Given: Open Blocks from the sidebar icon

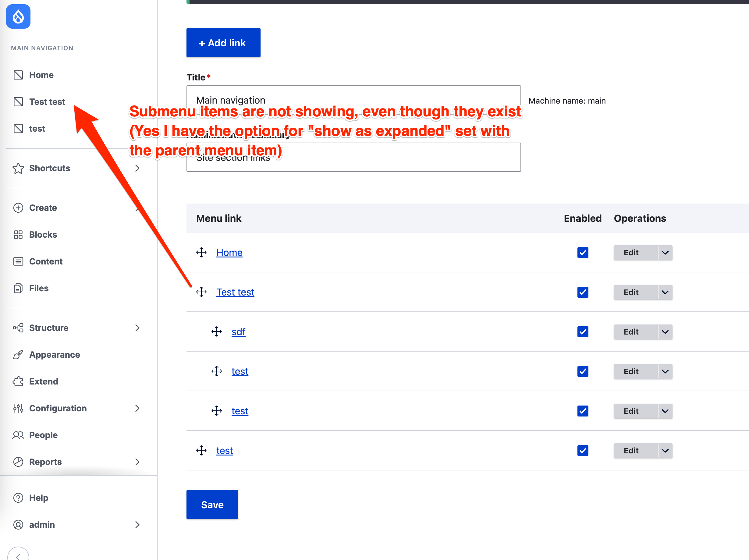Looking at the screenshot, I should point(18,234).
